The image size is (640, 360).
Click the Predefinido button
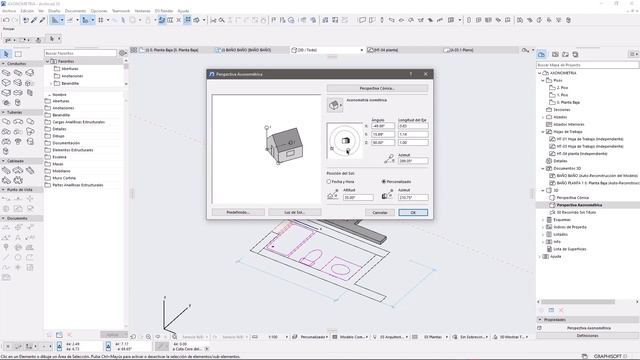click(238, 212)
